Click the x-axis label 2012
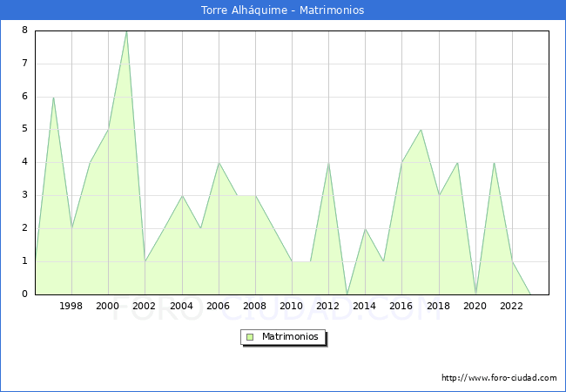 point(327,306)
